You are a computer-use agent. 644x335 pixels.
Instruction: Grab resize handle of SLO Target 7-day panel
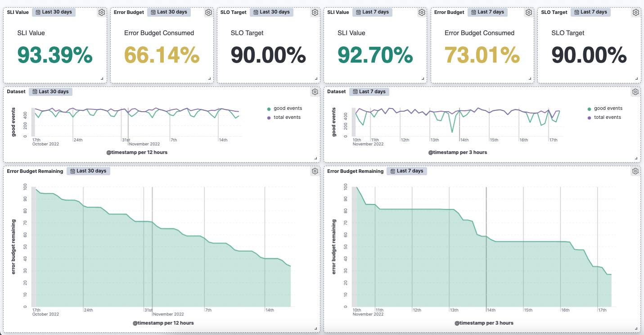(x=636, y=79)
